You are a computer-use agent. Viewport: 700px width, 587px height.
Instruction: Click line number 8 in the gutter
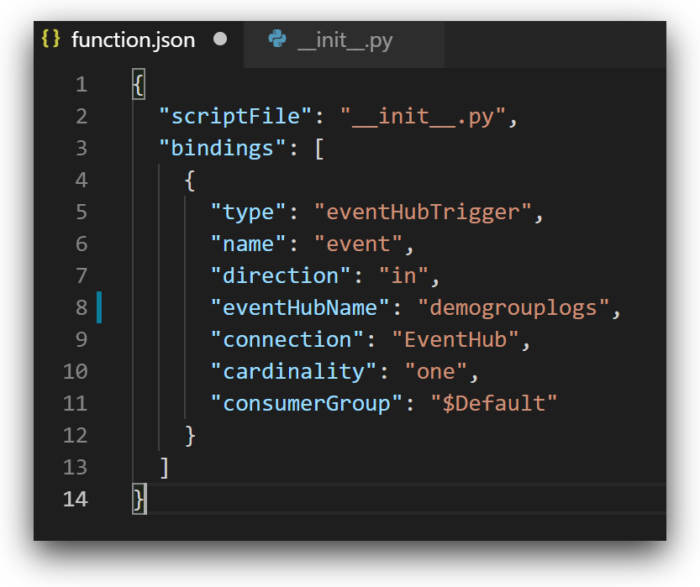(81, 307)
